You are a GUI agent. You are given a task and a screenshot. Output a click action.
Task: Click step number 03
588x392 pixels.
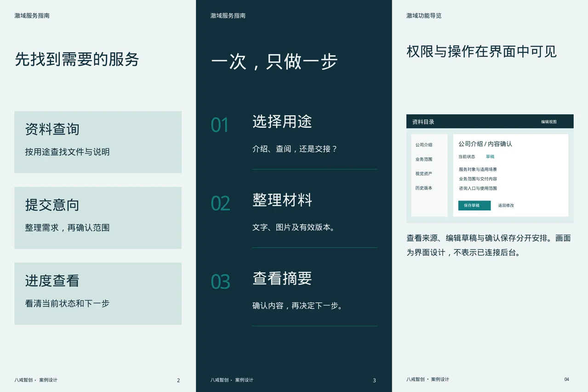point(220,282)
